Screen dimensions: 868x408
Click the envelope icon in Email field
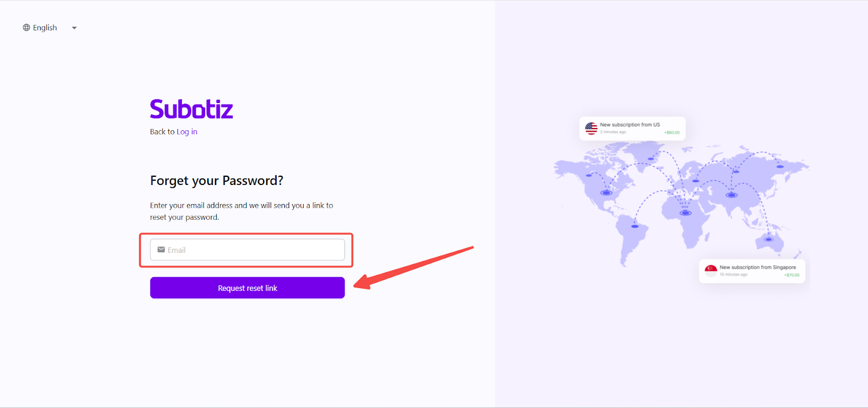coord(161,250)
